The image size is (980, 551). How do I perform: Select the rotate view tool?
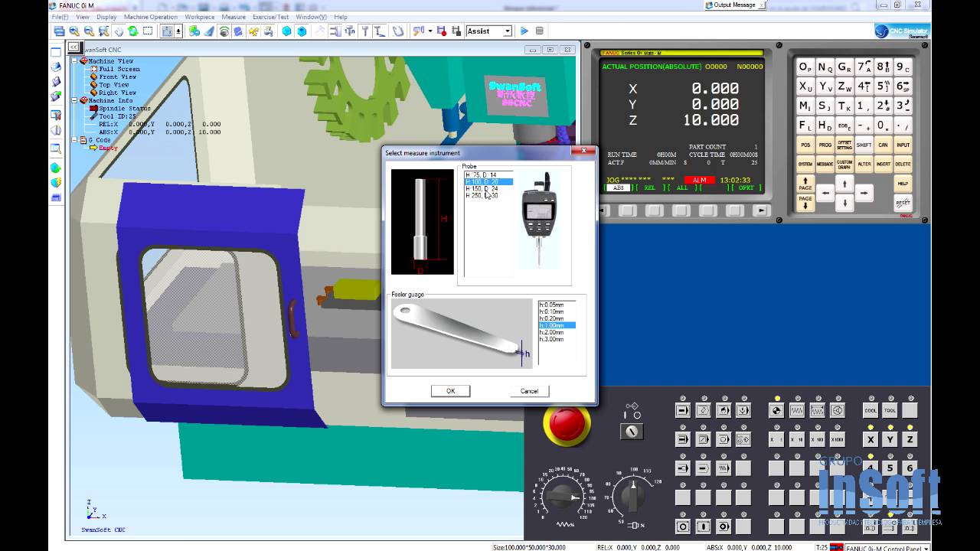[x=133, y=31]
